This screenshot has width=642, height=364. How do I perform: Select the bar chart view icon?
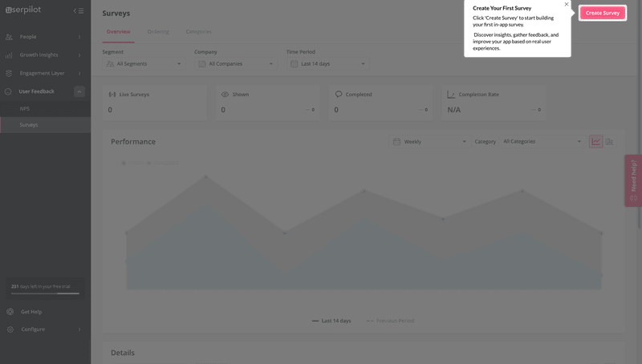(610, 141)
